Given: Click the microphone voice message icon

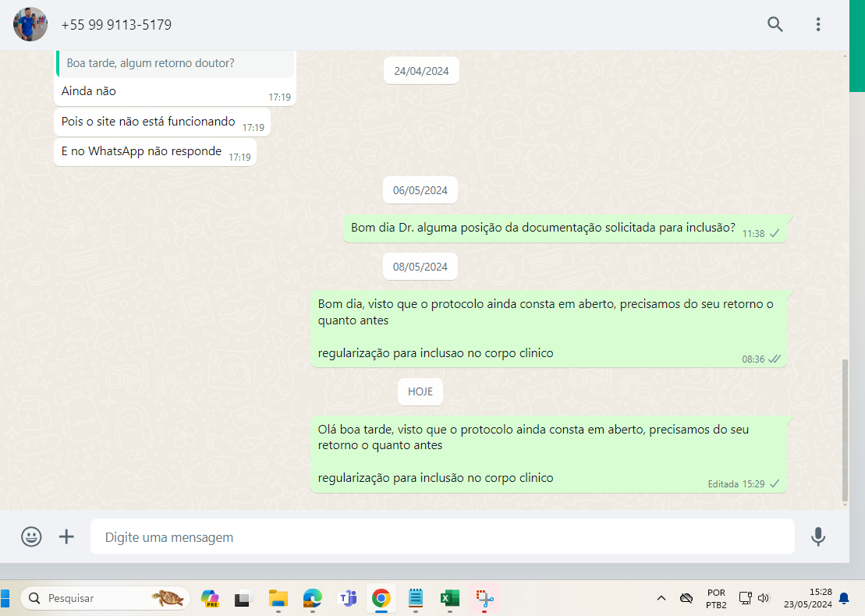Looking at the screenshot, I should 817,536.
